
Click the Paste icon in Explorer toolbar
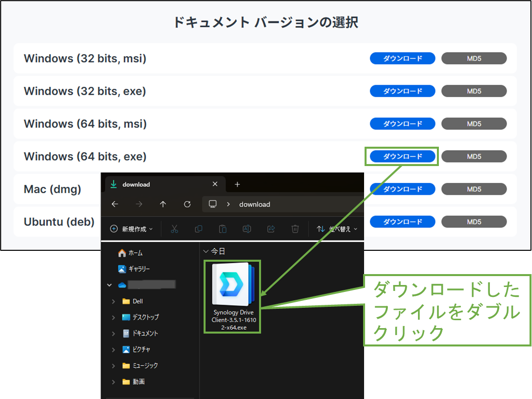pos(222,229)
